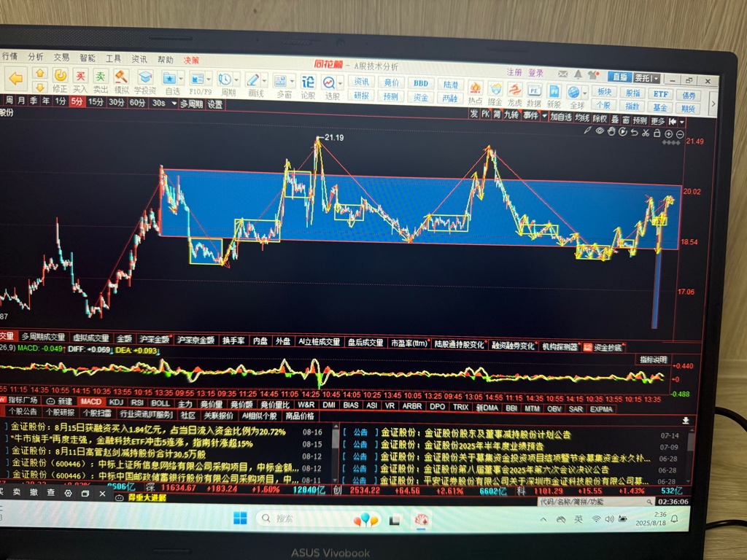The width and height of the screenshot is (747, 560).
Task: Toggle the 九转 indicator button
Action: (511, 114)
